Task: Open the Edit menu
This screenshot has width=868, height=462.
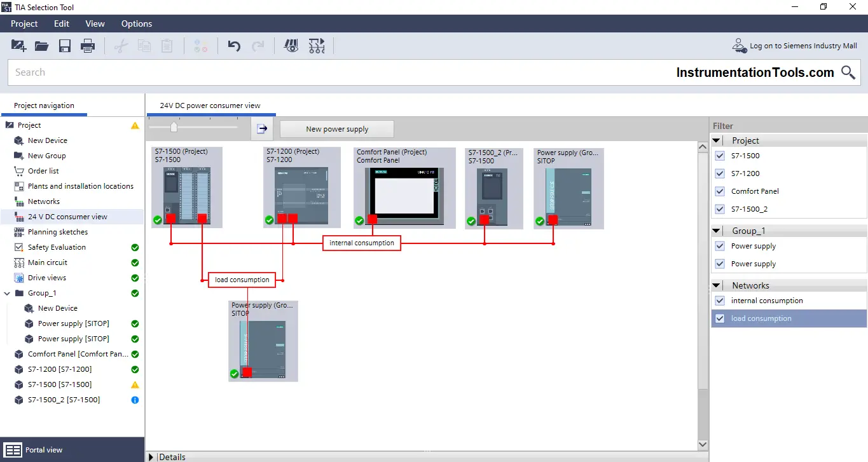Action: (62, 24)
